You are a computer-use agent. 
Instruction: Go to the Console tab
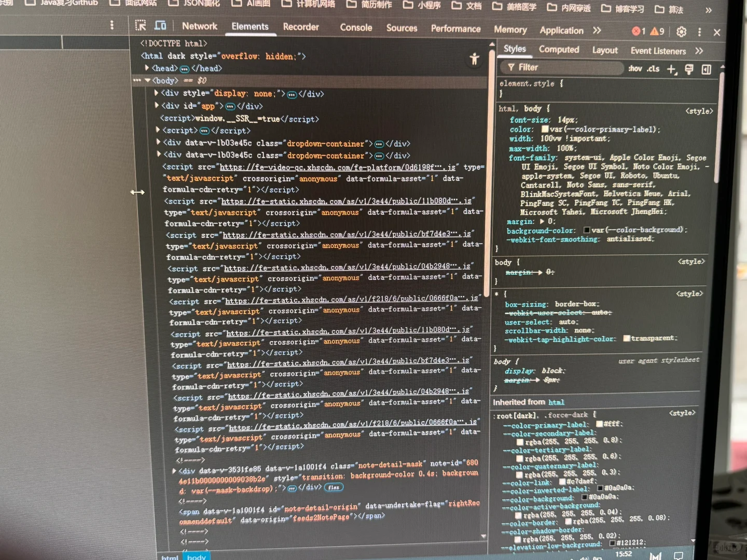coord(356,27)
